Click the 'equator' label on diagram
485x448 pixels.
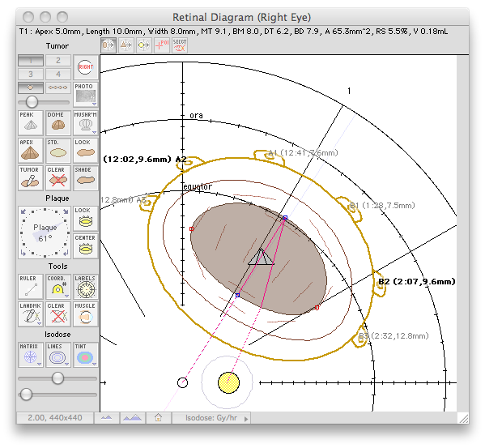(198, 187)
